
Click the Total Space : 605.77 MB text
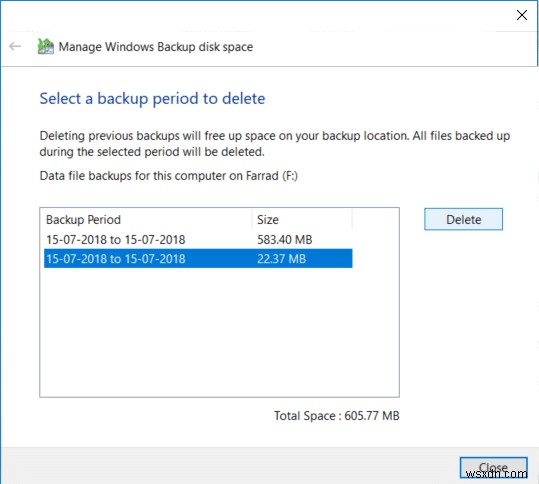337,416
